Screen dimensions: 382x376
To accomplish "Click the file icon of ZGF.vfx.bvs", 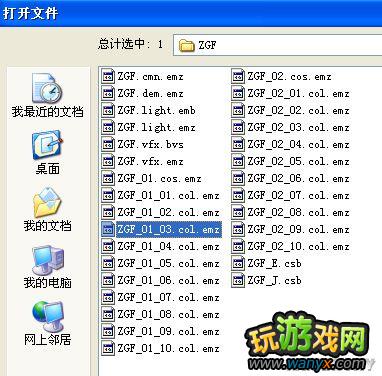I will point(108,144).
